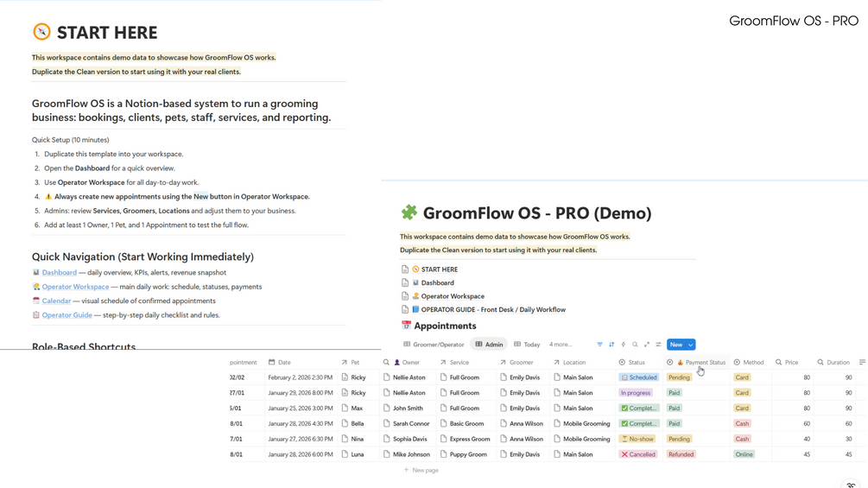868x488 pixels.
Task: Open the view settings sliders icon
Action: point(658,345)
